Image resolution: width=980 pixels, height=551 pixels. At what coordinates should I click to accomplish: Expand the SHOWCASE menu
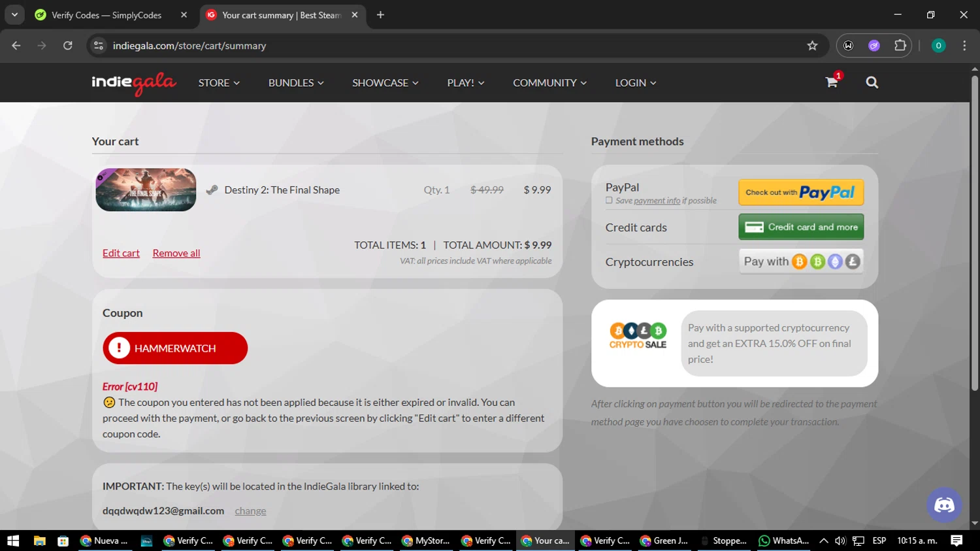[385, 83]
